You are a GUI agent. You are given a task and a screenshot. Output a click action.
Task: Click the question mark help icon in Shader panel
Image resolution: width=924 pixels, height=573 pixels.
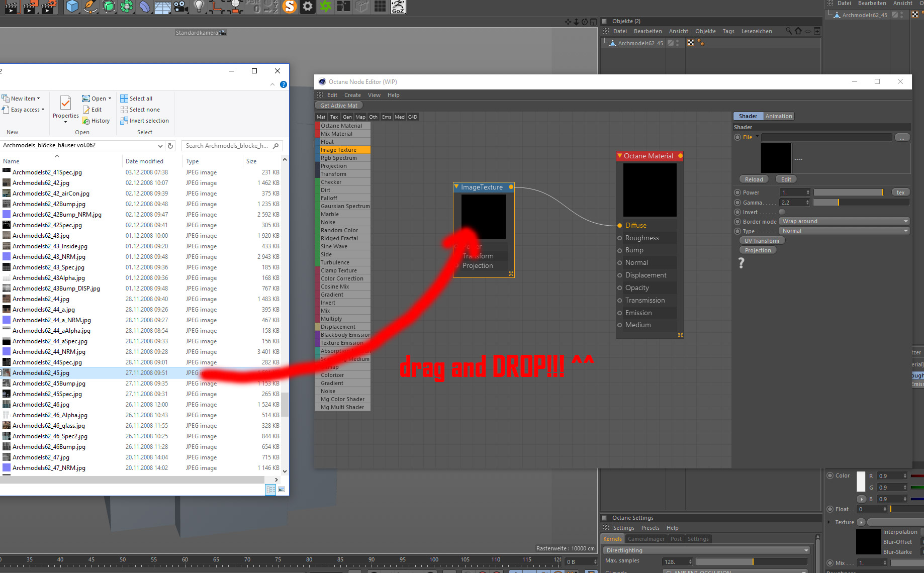tap(741, 263)
